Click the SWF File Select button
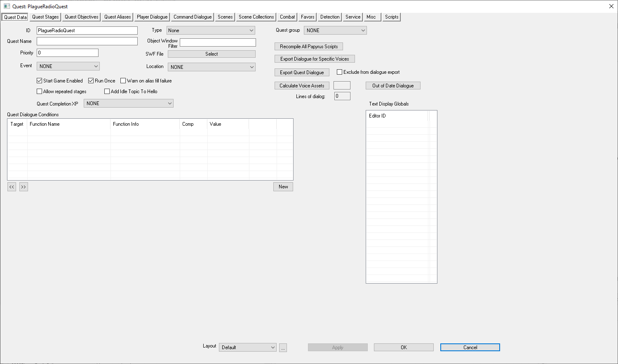The image size is (618, 364). pyautogui.click(x=211, y=54)
